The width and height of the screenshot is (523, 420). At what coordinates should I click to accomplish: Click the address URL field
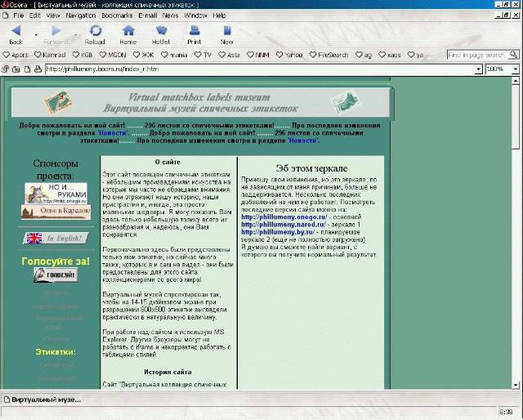260,69
